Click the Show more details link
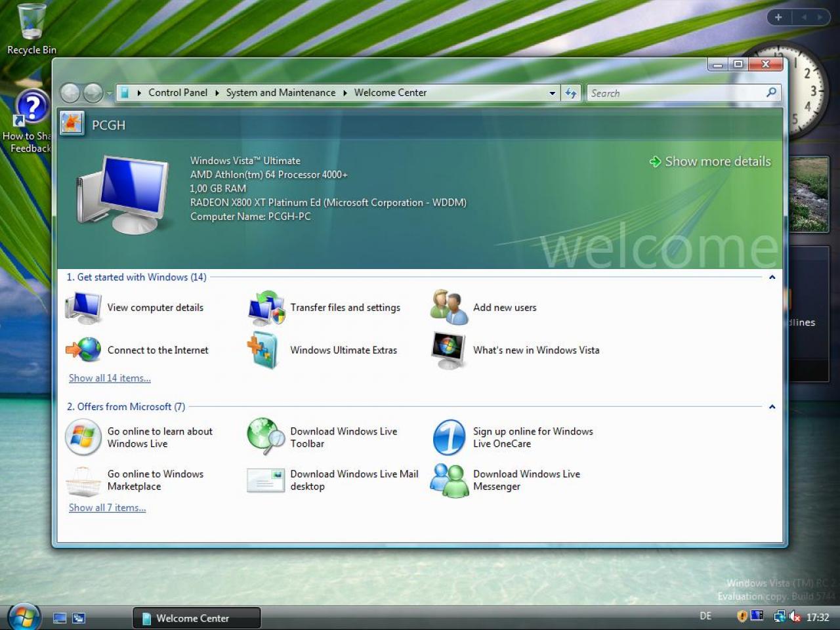Image resolution: width=840 pixels, height=630 pixels. [x=710, y=161]
